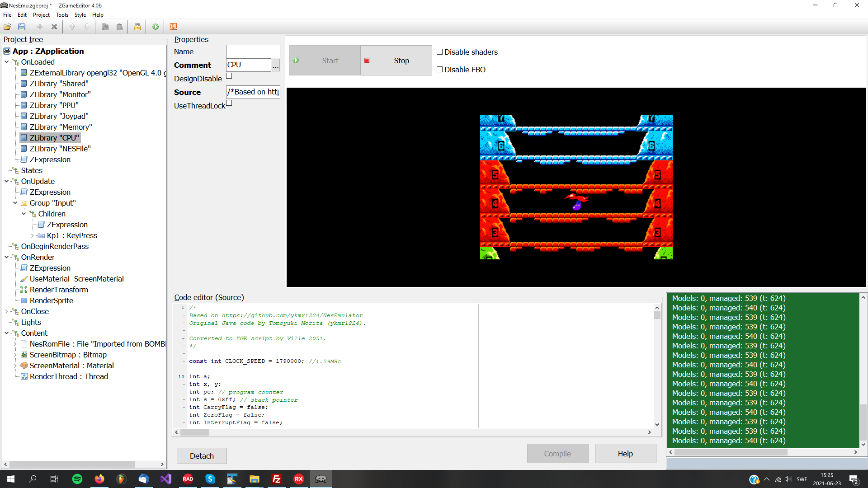This screenshot has width=868, height=488.
Task: Expand the Kp1 : KeyPress node
Action: click(x=32, y=235)
